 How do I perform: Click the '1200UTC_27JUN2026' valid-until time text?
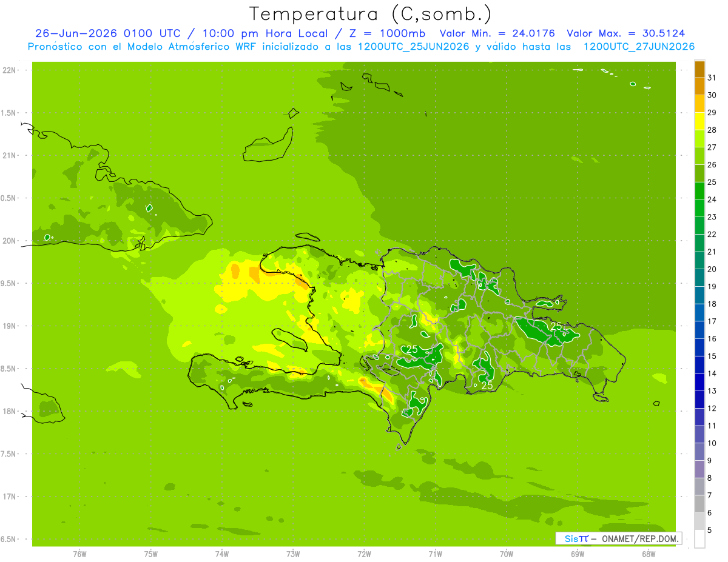(x=639, y=47)
